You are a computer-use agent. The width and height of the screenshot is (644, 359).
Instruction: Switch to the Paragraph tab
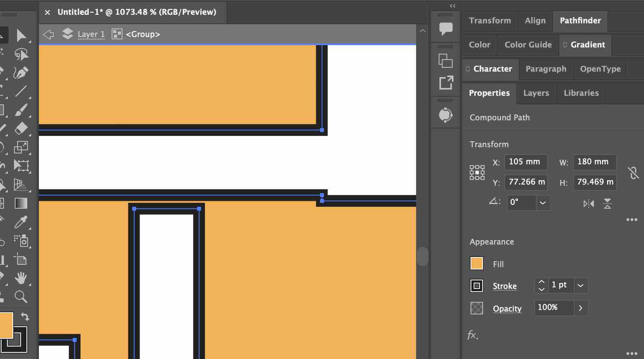(x=546, y=69)
